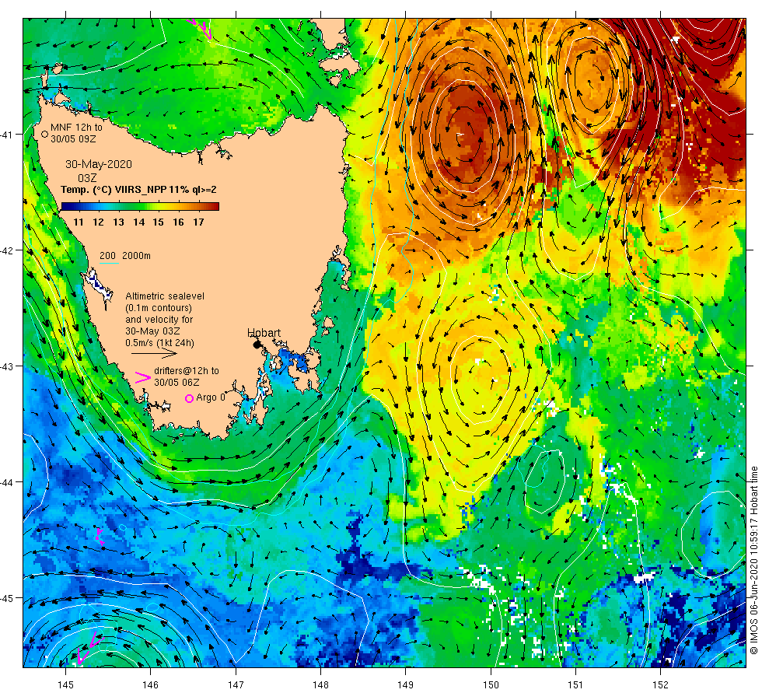Click latitude axis label -41

pyautogui.click(x=6, y=134)
